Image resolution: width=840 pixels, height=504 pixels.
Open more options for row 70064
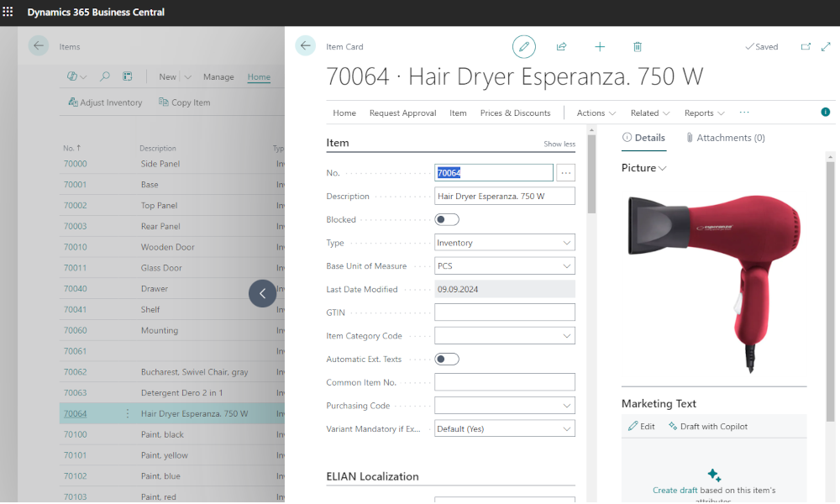pyautogui.click(x=128, y=413)
